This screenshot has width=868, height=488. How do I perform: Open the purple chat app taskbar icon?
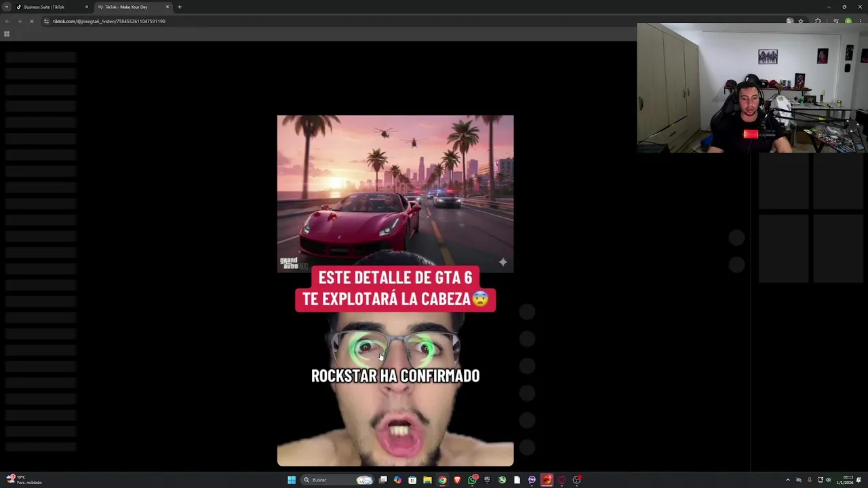click(532, 480)
